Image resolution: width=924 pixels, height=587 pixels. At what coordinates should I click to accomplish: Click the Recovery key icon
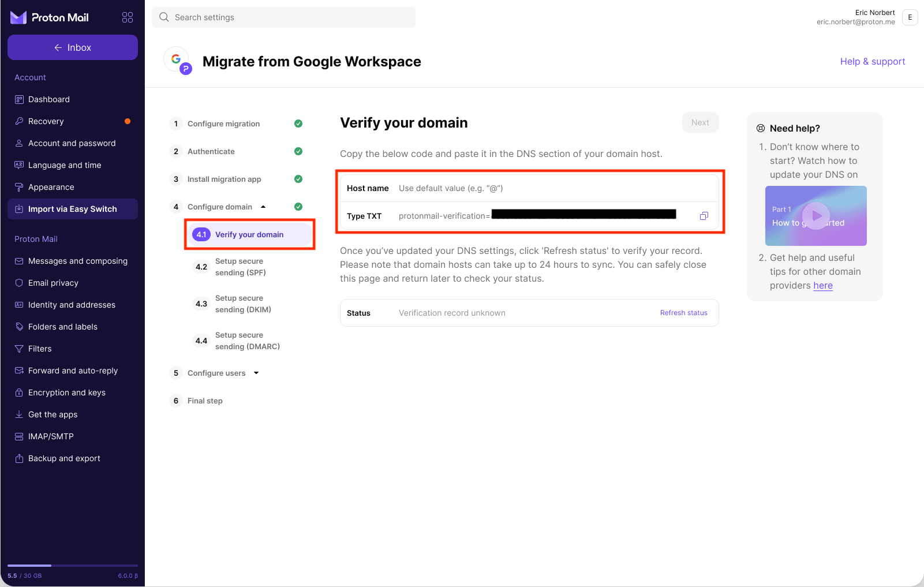click(x=19, y=121)
